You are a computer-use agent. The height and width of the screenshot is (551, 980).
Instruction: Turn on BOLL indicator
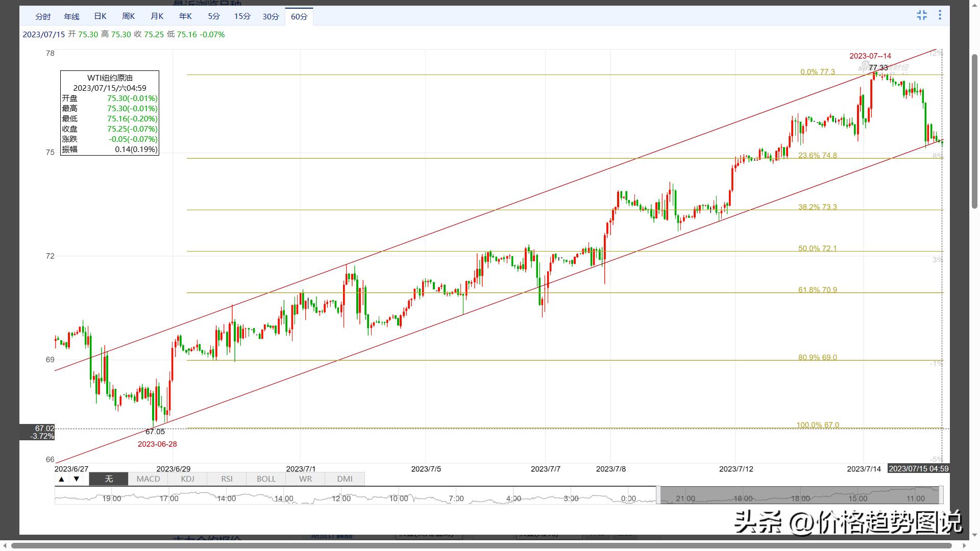[266, 479]
